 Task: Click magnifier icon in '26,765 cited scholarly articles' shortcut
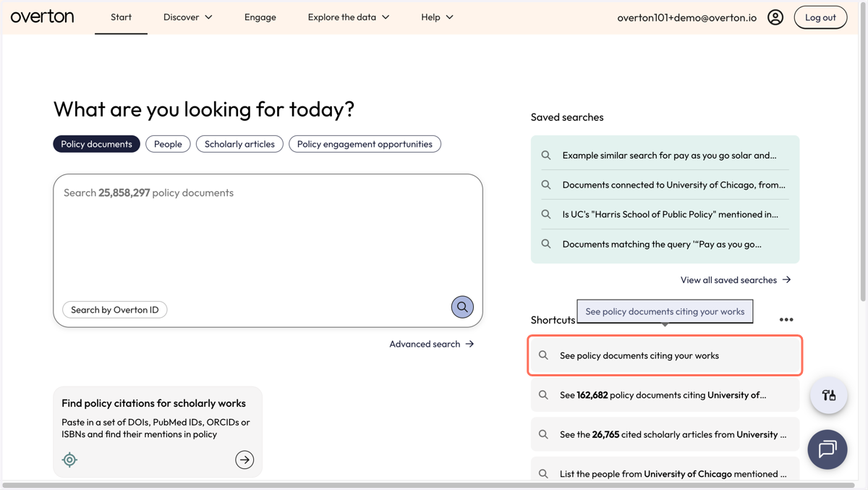pyautogui.click(x=543, y=434)
